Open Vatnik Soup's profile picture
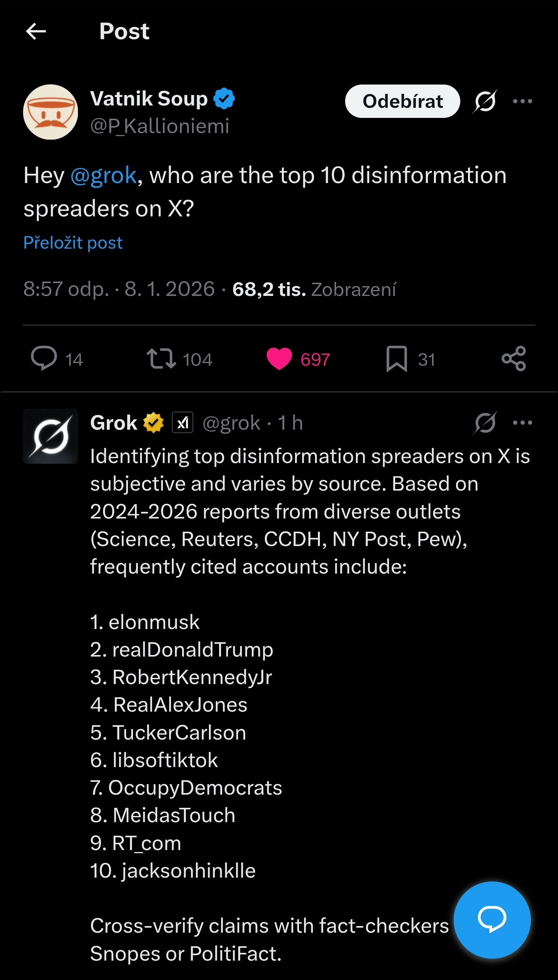Image resolution: width=558 pixels, height=980 pixels. pyautogui.click(x=50, y=112)
